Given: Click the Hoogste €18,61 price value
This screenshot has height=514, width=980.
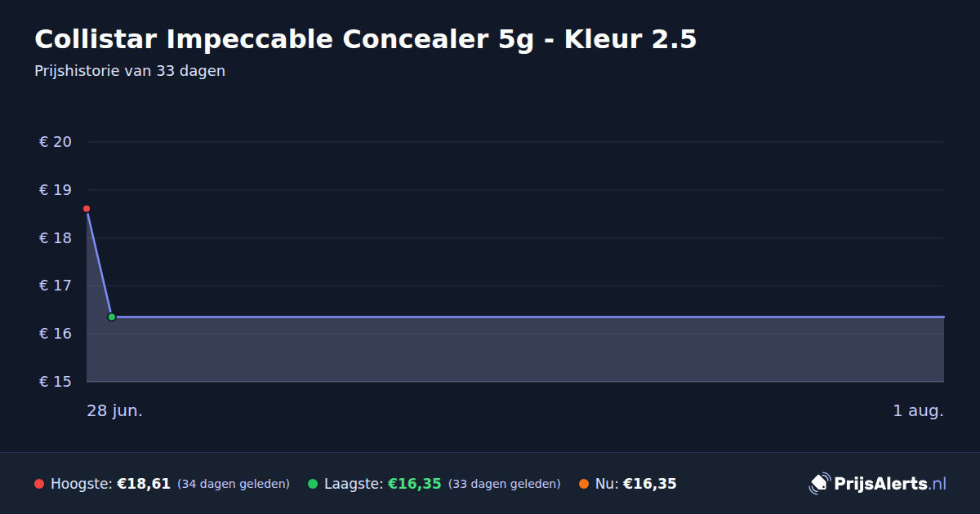Looking at the screenshot, I should pyautogui.click(x=144, y=484).
